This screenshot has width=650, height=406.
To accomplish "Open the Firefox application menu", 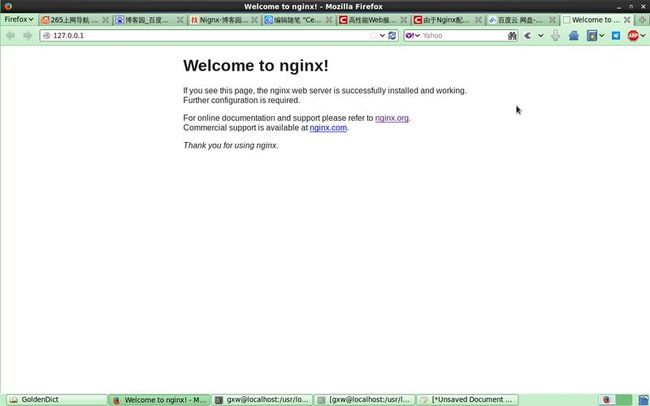I will (x=19, y=19).
